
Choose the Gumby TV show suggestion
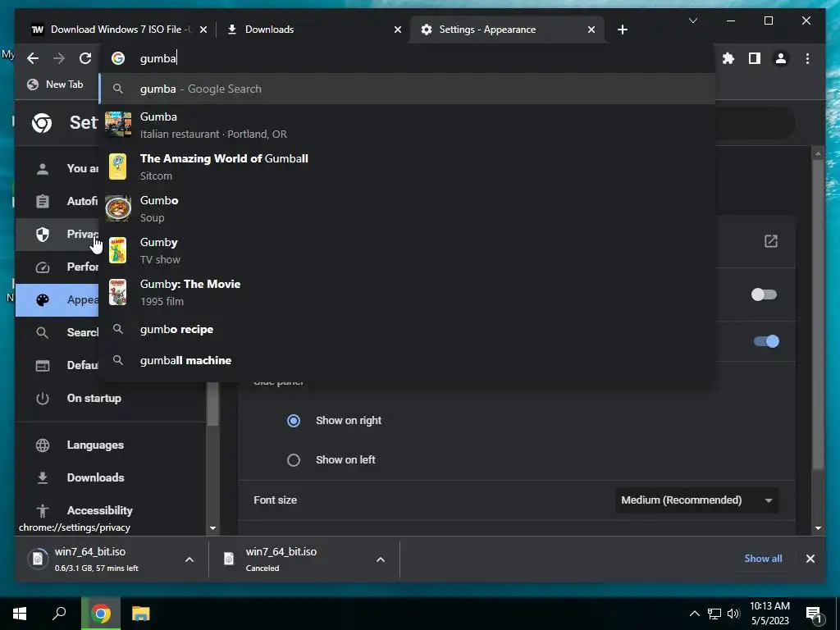(x=407, y=250)
